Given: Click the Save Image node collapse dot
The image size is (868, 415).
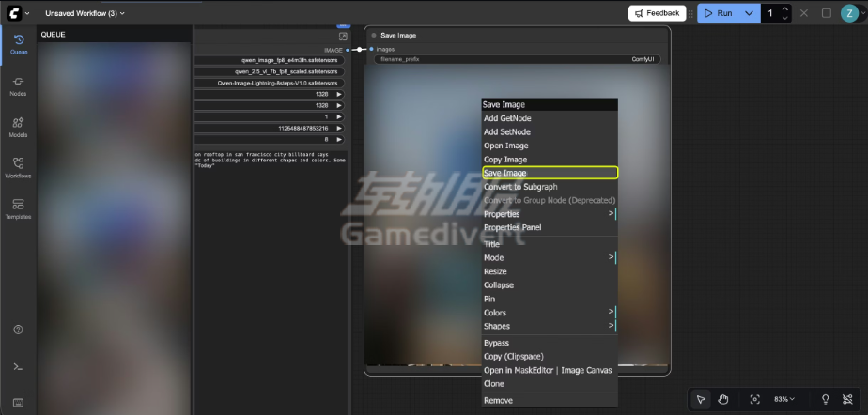Looking at the screenshot, I should tap(374, 36).
